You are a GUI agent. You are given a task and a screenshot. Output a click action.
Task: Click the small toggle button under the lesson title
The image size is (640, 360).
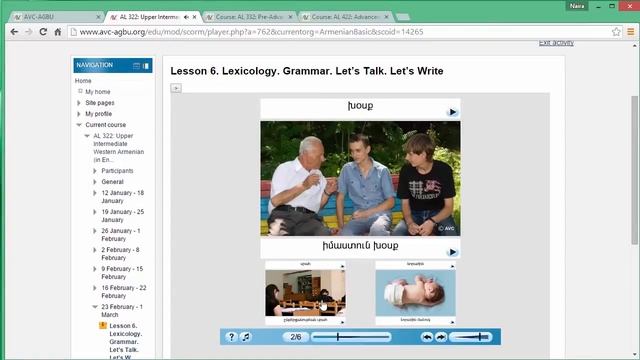[176, 88]
